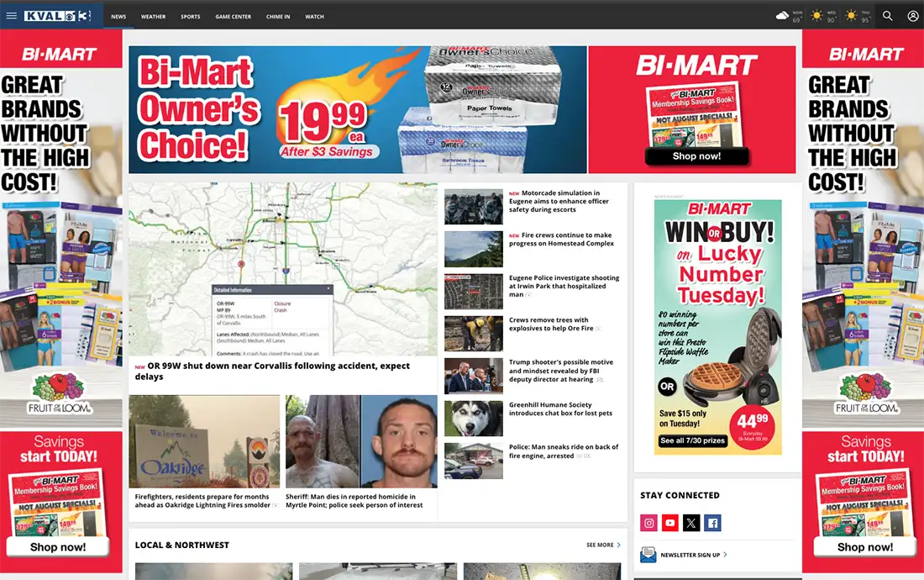Open Myrtle Point homicide headline
Image resolution: width=924 pixels, height=580 pixels.
(354, 501)
